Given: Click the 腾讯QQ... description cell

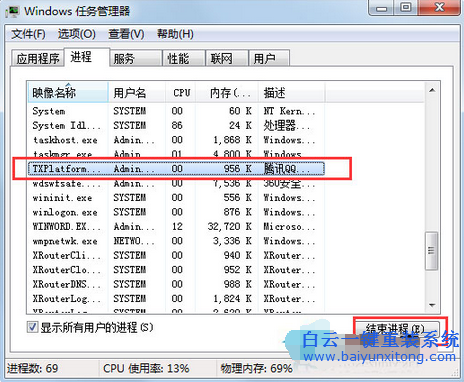Looking at the screenshot, I should tap(287, 169).
